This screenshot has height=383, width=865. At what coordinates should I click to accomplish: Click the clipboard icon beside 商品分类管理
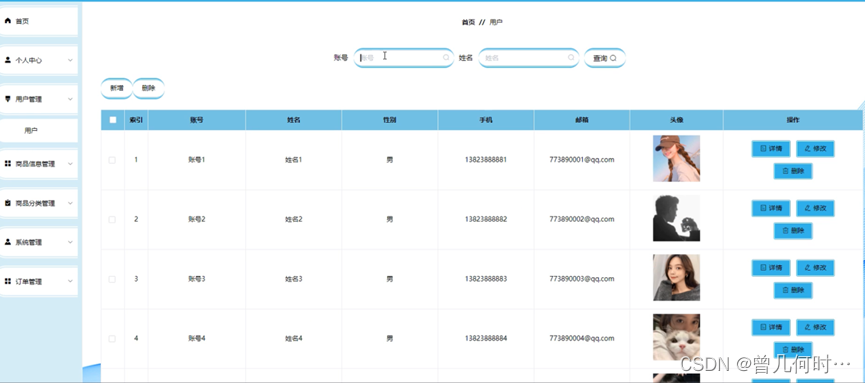(8, 203)
